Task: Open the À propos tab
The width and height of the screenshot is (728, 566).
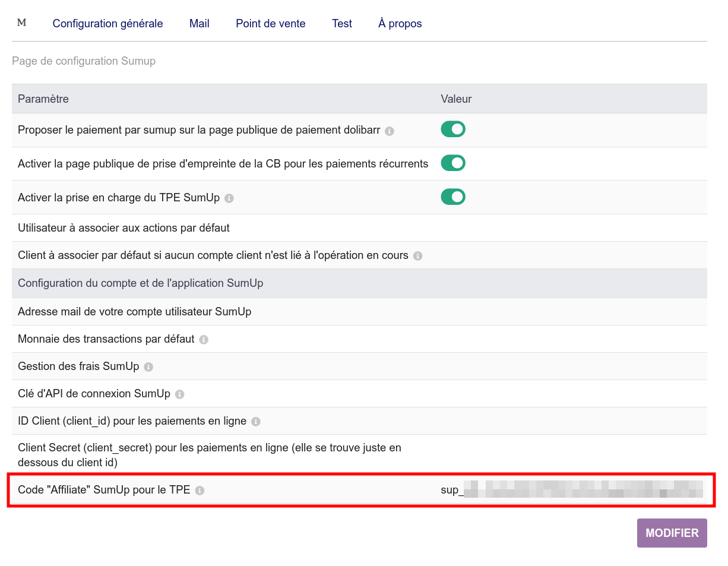Action: [400, 24]
